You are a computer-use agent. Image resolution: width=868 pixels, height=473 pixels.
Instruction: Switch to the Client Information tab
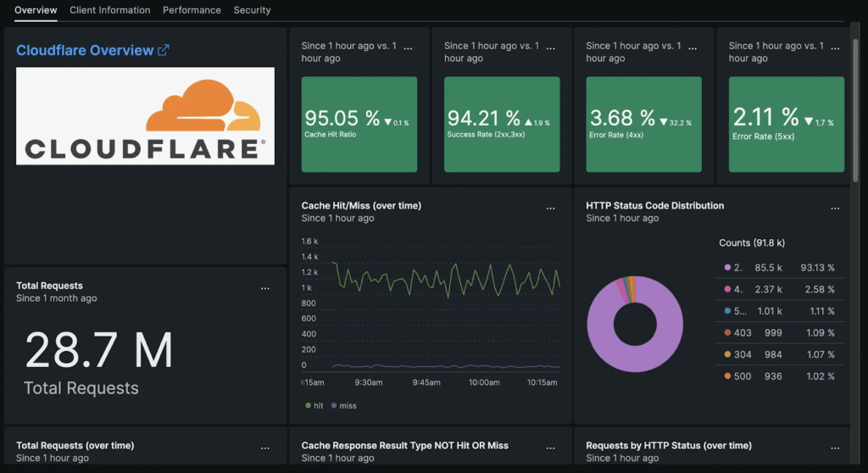tap(109, 10)
